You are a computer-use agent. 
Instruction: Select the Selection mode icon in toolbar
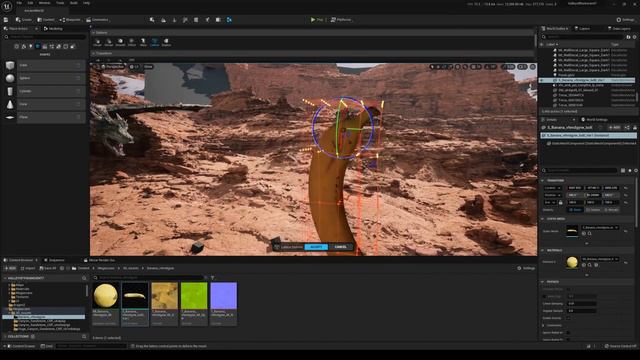point(152,20)
